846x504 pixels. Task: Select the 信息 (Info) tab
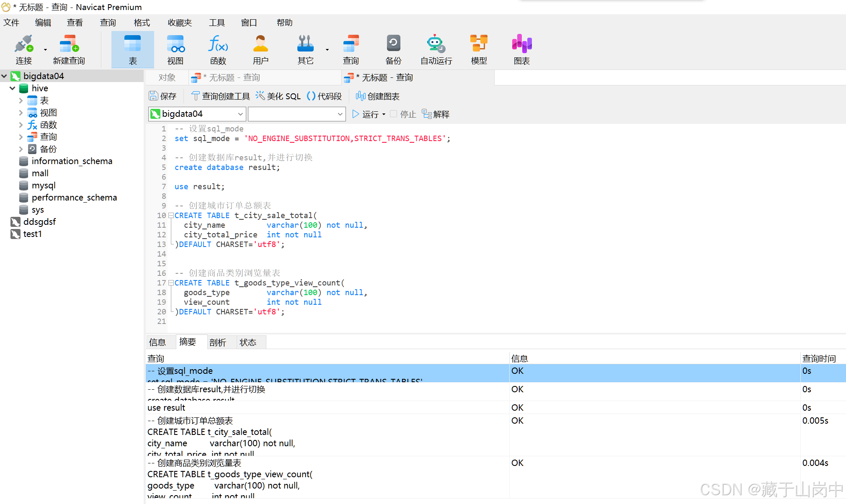click(x=158, y=342)
